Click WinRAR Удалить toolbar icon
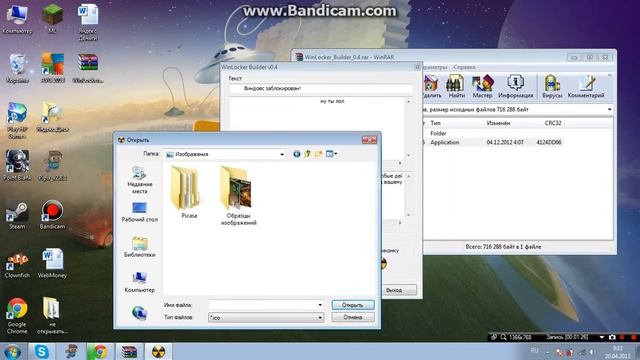Viewport: 640px width, 360px height. pyautogui.click(x=431, y=87)
